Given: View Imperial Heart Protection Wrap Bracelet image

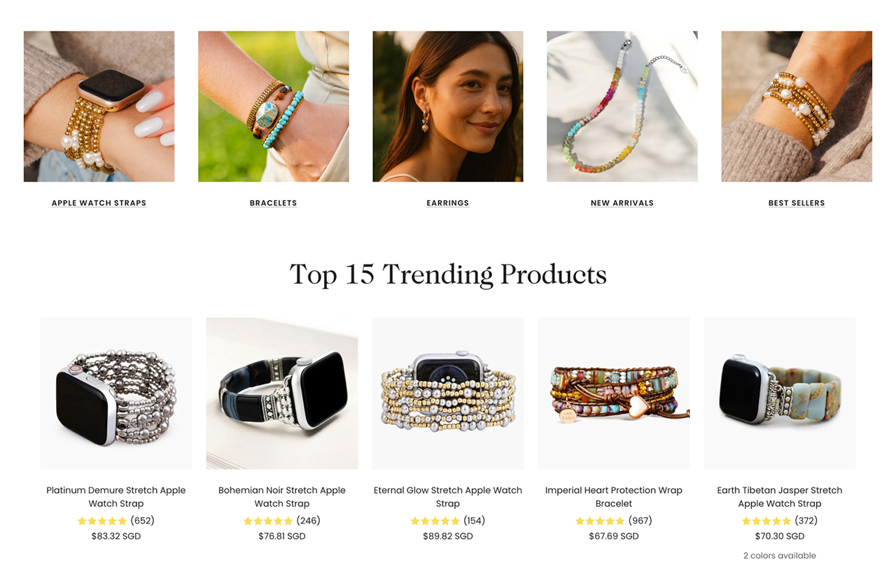Looking at the screenshot, I should 614,393.
